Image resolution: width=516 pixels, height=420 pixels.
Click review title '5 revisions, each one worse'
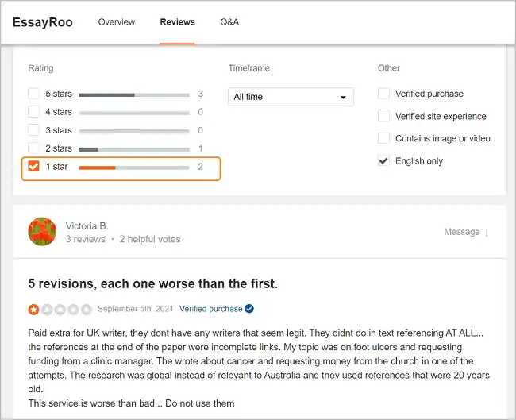[x=153, y=283]
